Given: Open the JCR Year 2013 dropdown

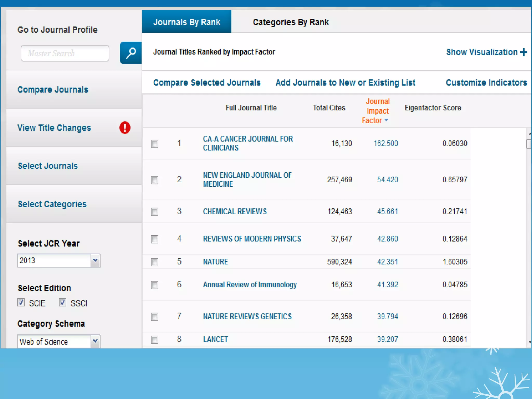Looking at the screenshot, I should (x=95, y=260).
